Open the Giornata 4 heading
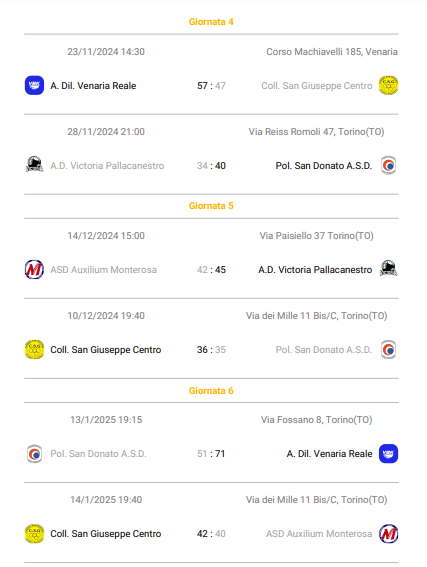The image size is (427, 567). tap(211, 22)
